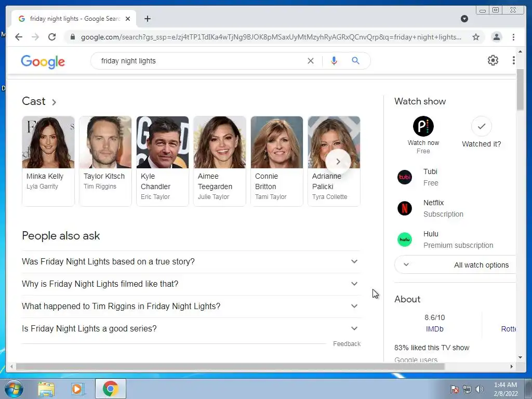This screenshot has height=399, width=532.
Task: Submit search with the magnifier icon
Action: [355, 61]
